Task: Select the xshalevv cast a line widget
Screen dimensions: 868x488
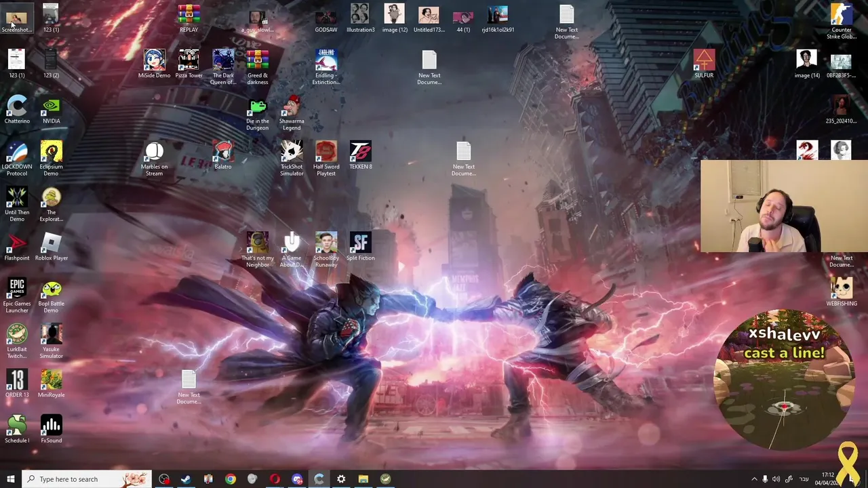Action: point(785,382)
